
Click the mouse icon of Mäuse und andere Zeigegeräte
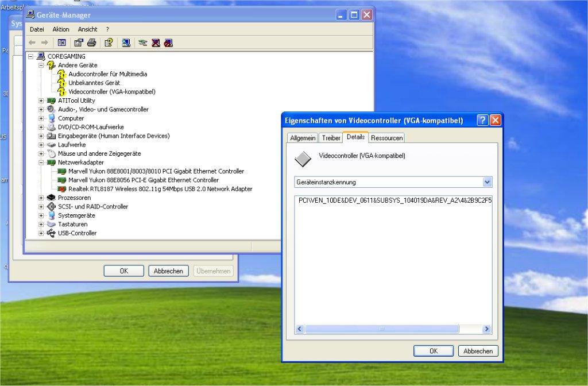(51, 153)
